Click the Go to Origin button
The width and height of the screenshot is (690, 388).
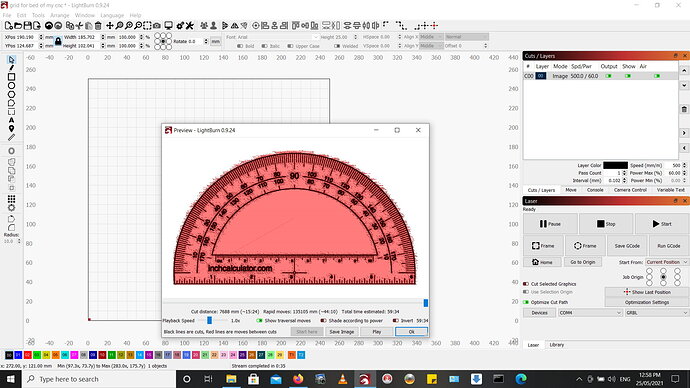(583, 262)
